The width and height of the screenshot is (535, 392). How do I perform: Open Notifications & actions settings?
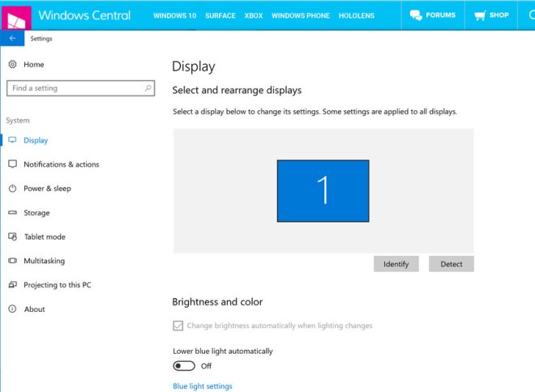pos(62,164)
